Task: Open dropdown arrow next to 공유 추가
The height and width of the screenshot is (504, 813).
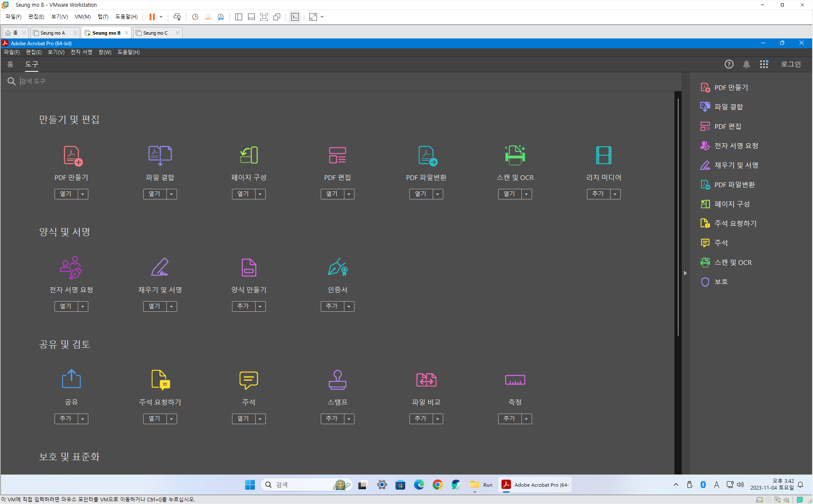Action: pos(83,419)
